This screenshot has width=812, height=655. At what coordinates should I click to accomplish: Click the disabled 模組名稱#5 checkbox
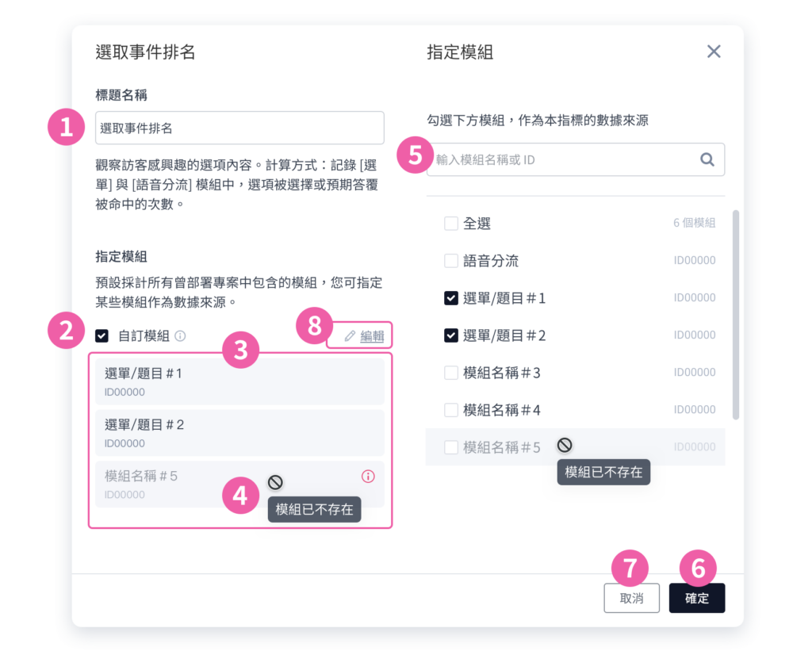(451, 447)
